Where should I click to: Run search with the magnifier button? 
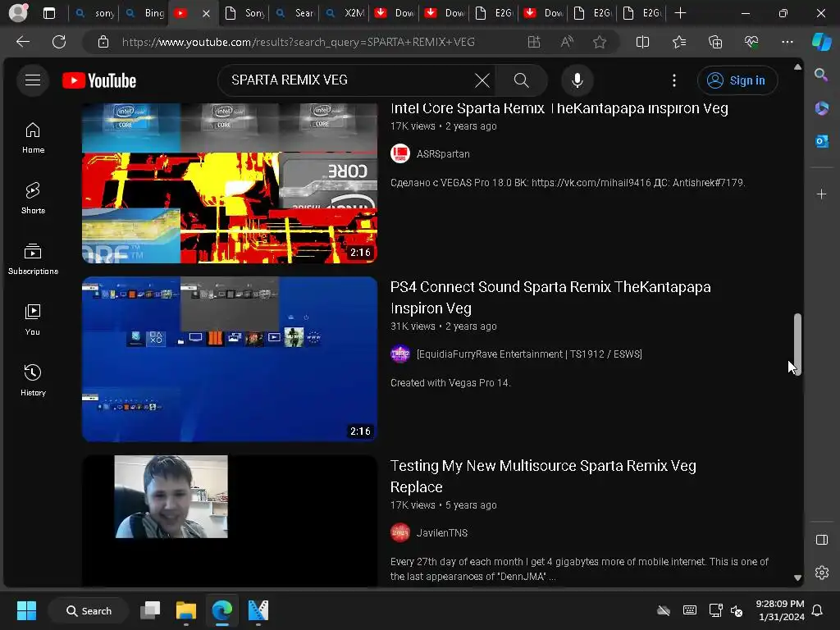pos(521,80)
